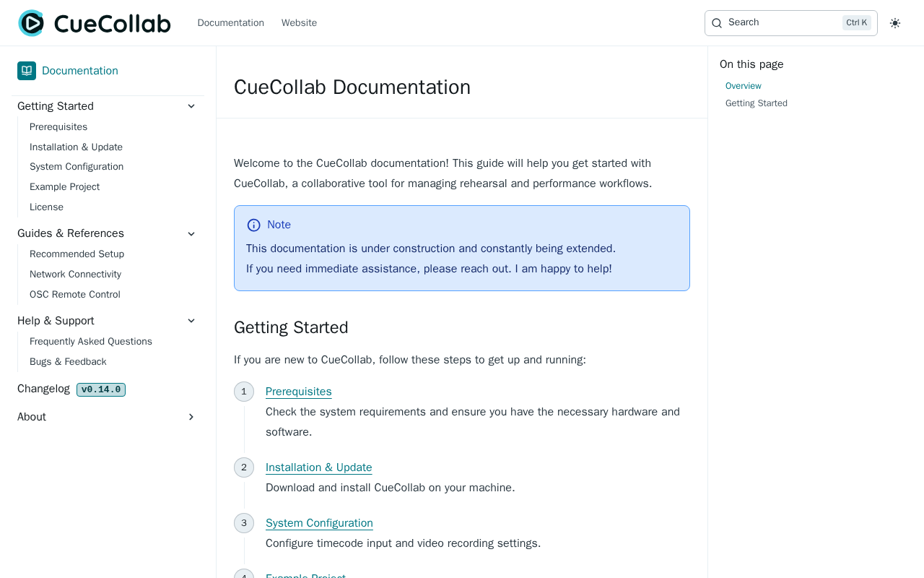This screenshot has width=924, height=578.
Task: Open the Website top navigation item
Action: click(299, 23)
